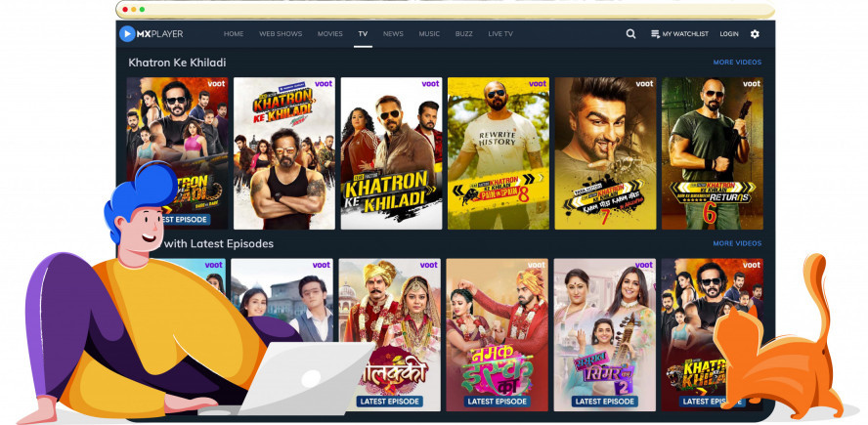Open the News tab
Image resolution: width=868 pixels, height=425 pixels.
tap(393, 34)
